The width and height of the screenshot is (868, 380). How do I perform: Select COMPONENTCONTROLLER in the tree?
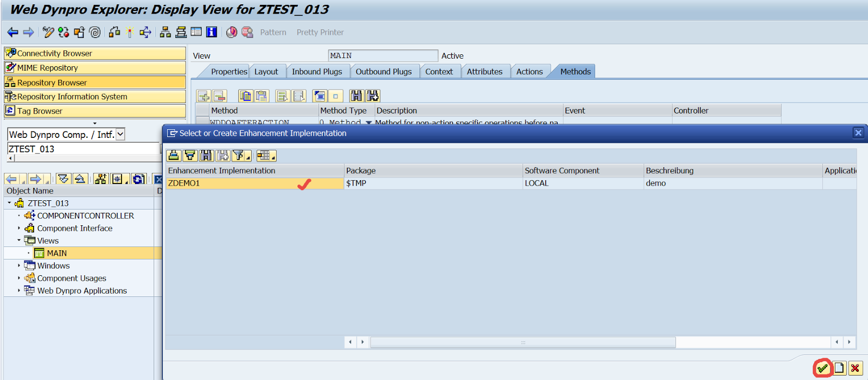pyautogui.click(x=85, y=216)
